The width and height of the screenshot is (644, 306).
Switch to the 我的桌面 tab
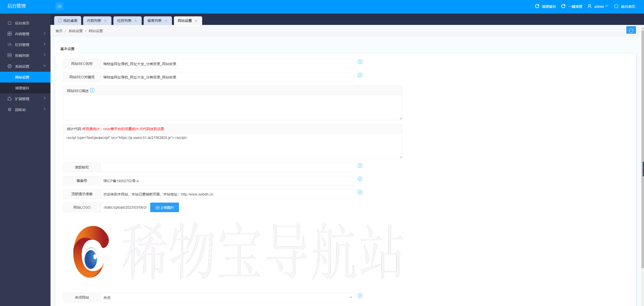(x=68, y=21)
